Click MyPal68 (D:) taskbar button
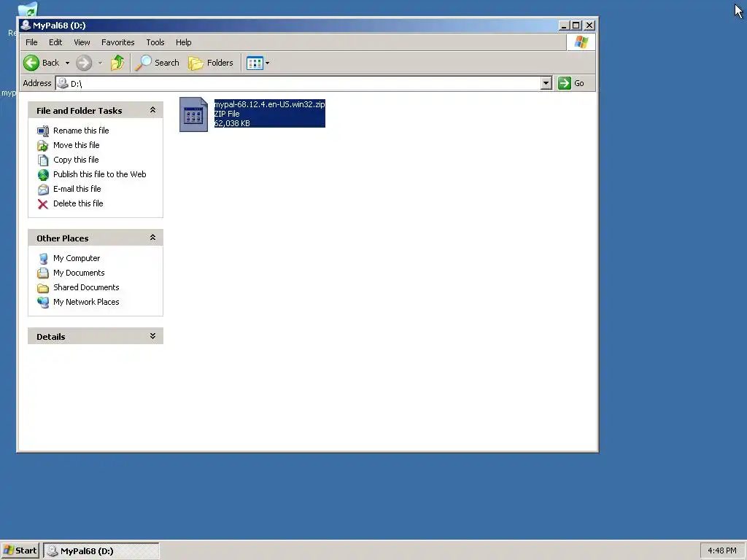747x560 pixels. click(x=101, y=551)
